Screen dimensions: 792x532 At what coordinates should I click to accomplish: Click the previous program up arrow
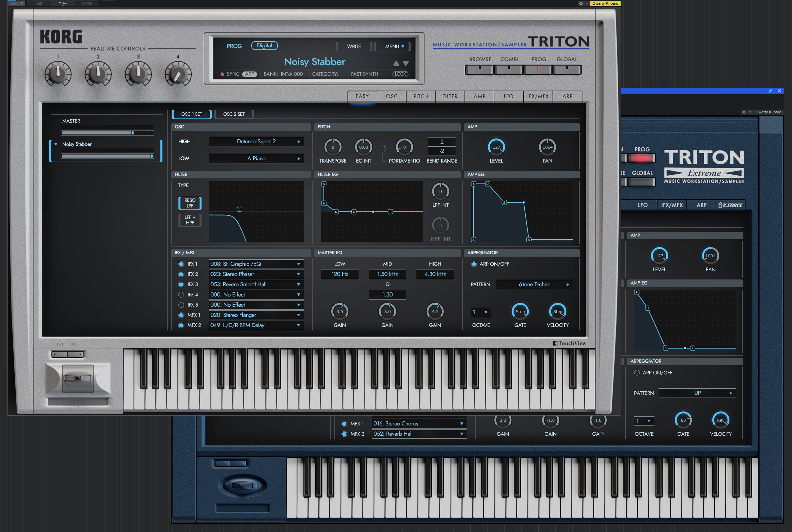396,63
